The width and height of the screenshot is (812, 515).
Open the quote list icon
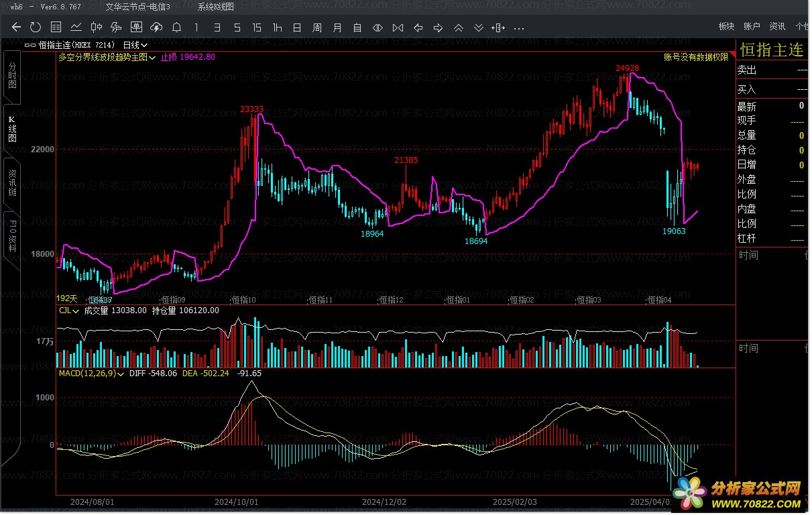click(56, 27)
